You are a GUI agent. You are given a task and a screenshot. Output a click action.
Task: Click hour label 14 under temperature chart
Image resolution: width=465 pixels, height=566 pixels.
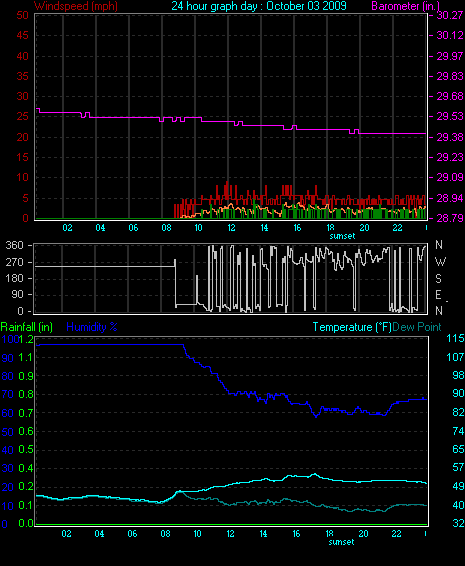[263, 534]
